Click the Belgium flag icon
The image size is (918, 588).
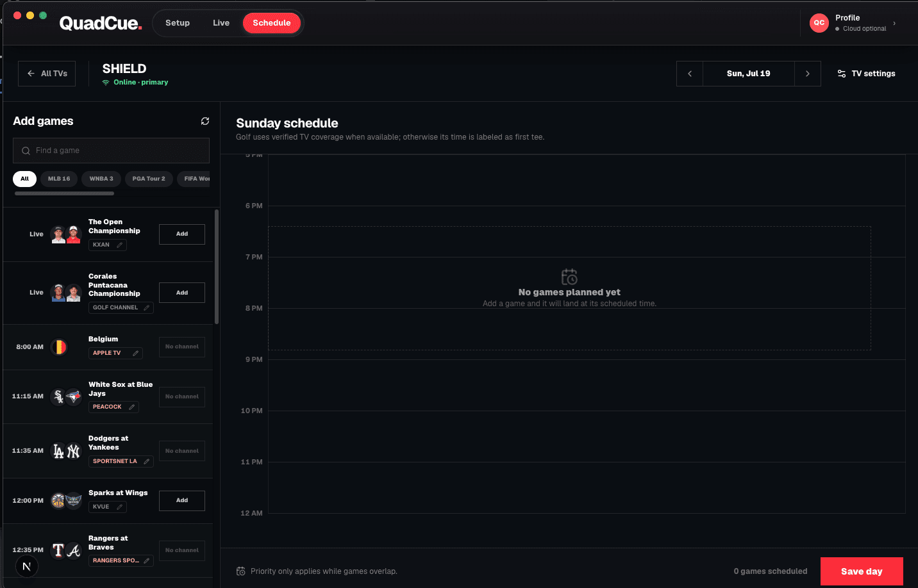tap(58, 347)
